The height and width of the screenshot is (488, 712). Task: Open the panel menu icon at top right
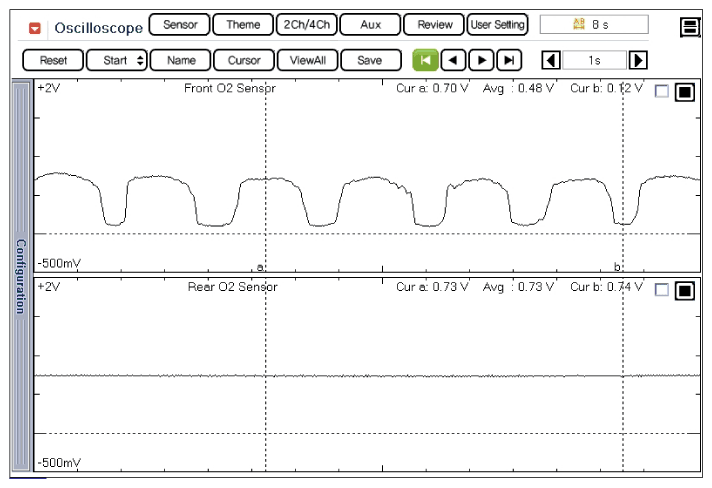(x=690, y=27)
